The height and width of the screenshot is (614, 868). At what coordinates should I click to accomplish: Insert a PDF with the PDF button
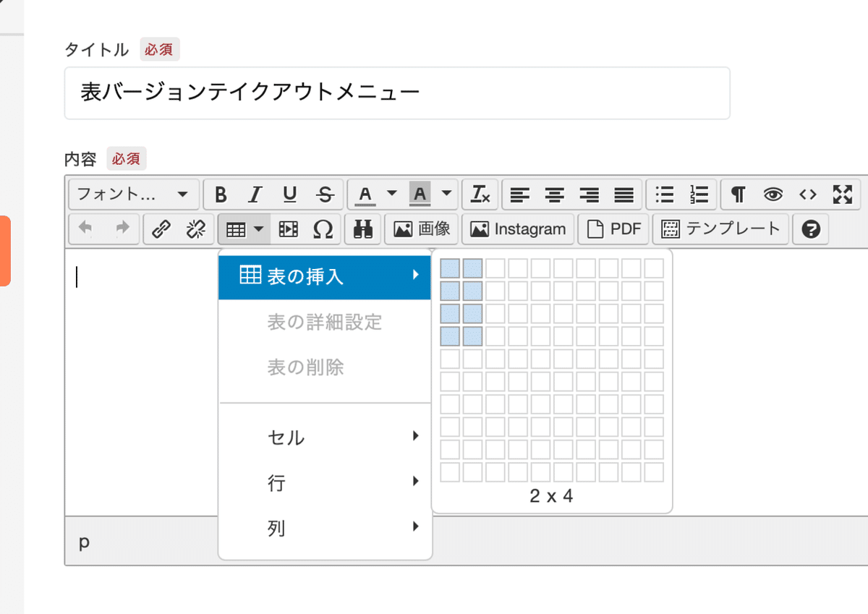pyautogui.click(x=613, y=229)
